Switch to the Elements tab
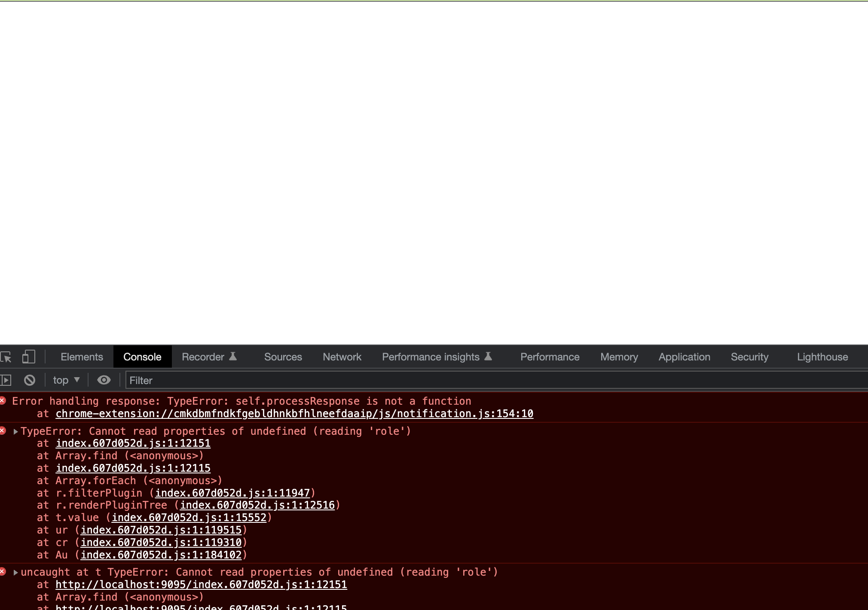This screenshot has width=868, height=610. [x=82, y=357]
